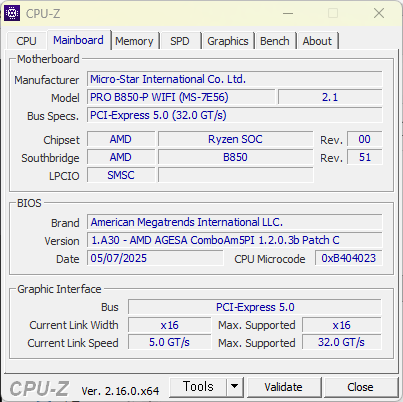Click the BIOS Date field
The image size is (403, 402).
(x=155, y=258)
